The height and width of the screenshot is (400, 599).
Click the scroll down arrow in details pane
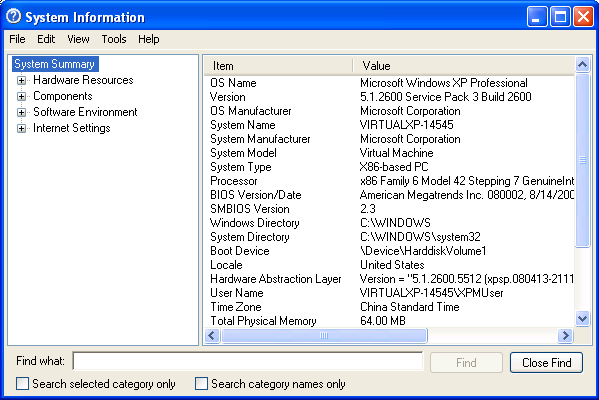click(x=582, y=318)
